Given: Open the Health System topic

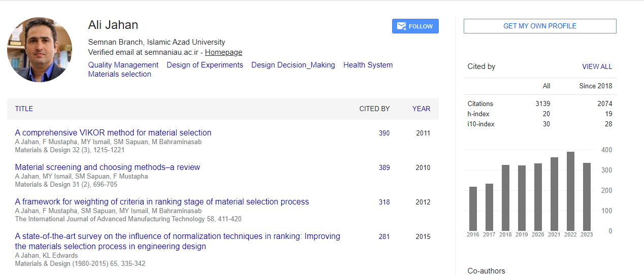Looking at the screenshot, I should [368, 65].
